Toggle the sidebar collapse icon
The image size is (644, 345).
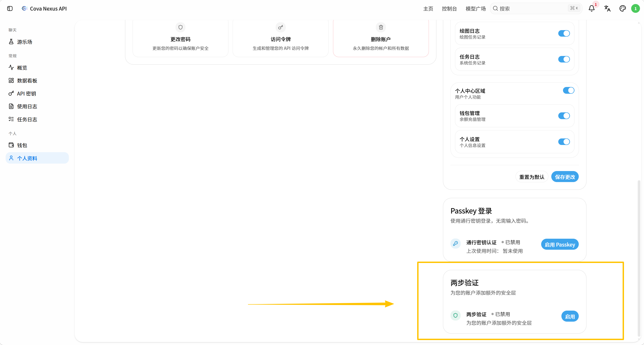[x=10, y=9]
